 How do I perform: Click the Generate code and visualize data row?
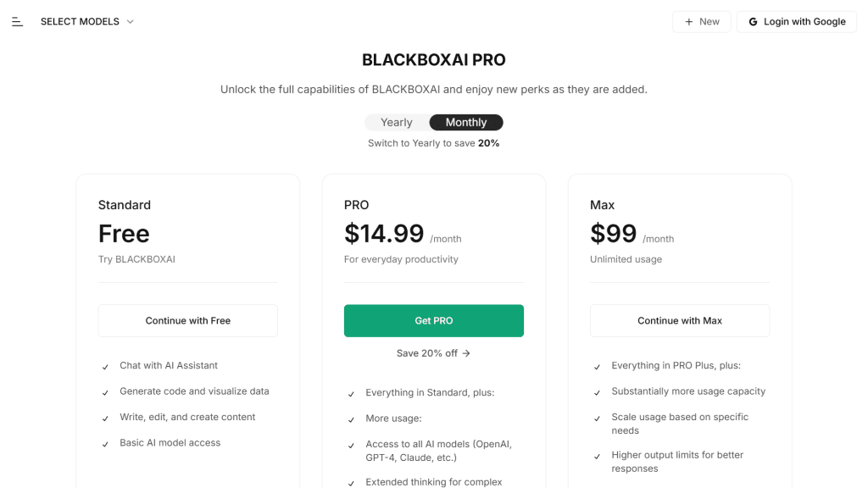point(193,391)
